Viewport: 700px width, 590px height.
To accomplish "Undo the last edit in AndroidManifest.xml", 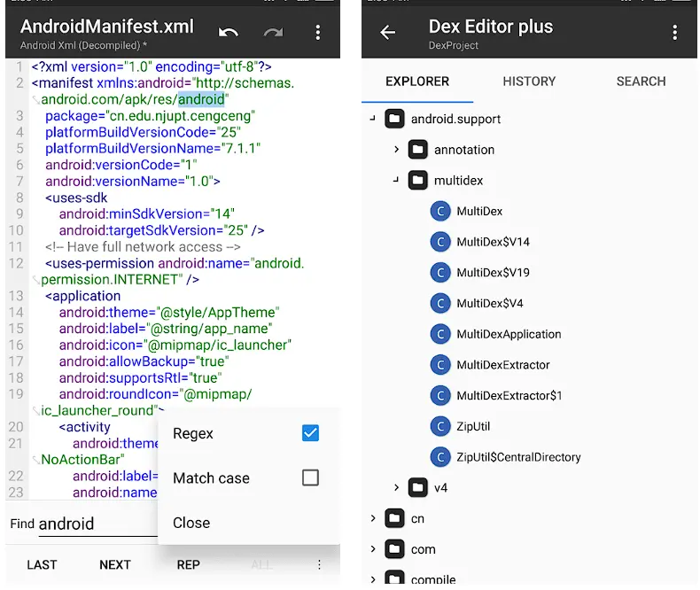I will pyautogui.click(x=228, y=32).
